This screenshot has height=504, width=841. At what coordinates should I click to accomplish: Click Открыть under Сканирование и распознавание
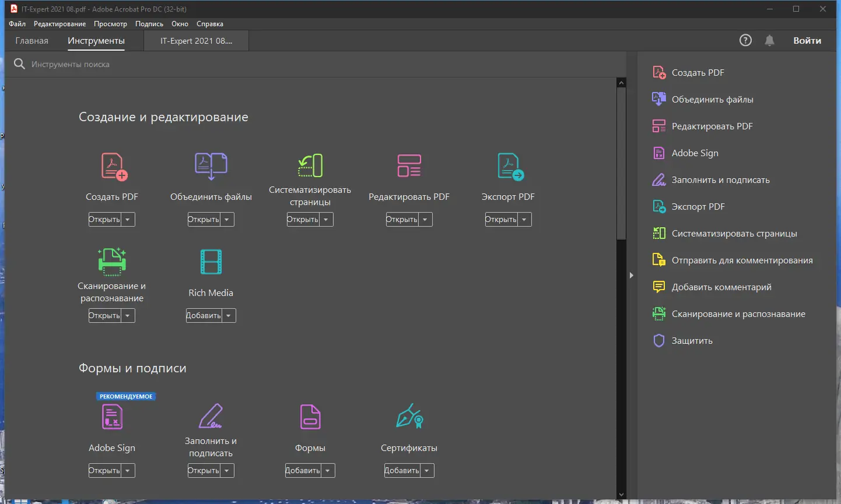click(x=105, y=316)
